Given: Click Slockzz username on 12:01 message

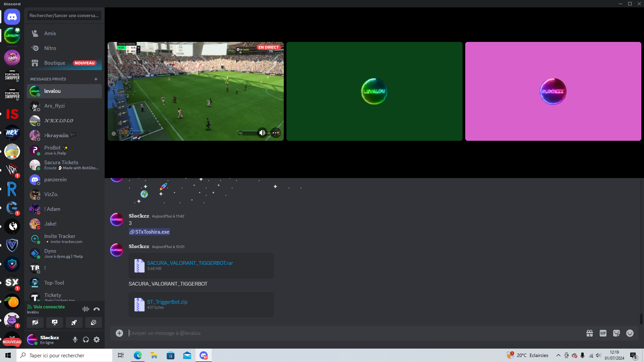Looking at the screenshot, I should click(x=139, y=246).
